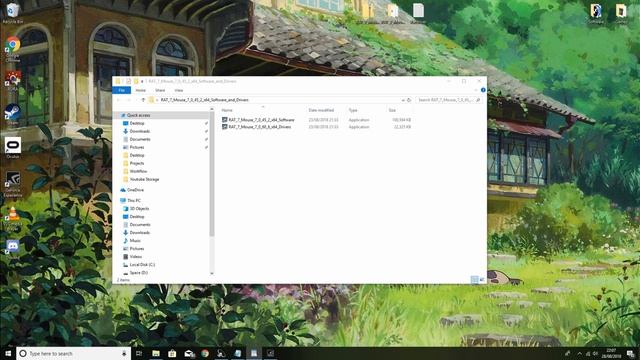This screenshot has height=360, width=640.
Task: Click the volume icon in system tray
Action: pos(596,353)
